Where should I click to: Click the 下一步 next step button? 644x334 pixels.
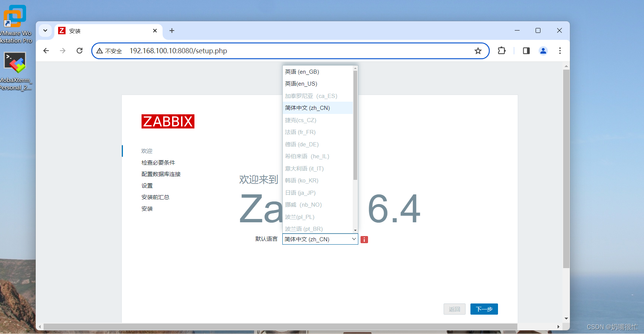click(x=484, y=309)
